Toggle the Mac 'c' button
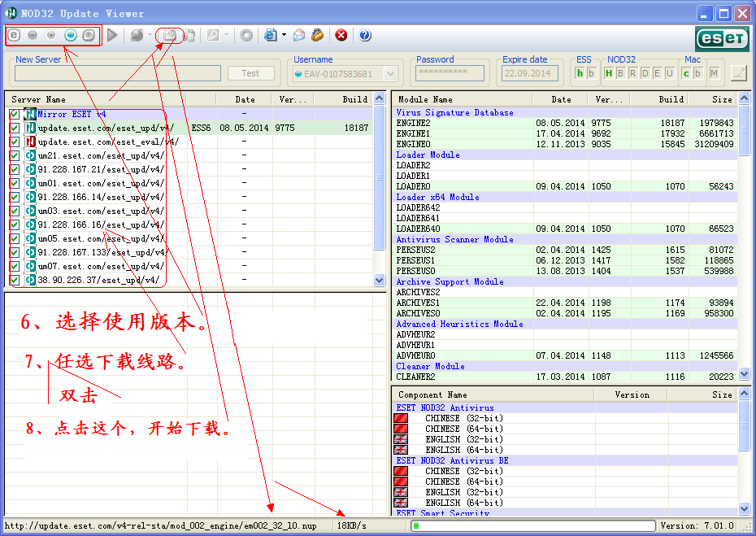 tap(686, 73)
